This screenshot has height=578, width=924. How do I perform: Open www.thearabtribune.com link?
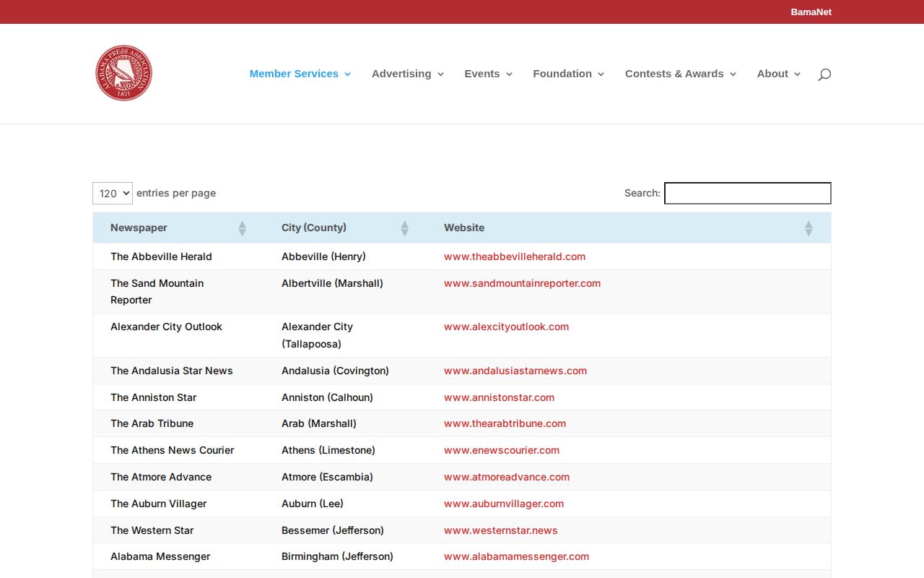point(505,423)
